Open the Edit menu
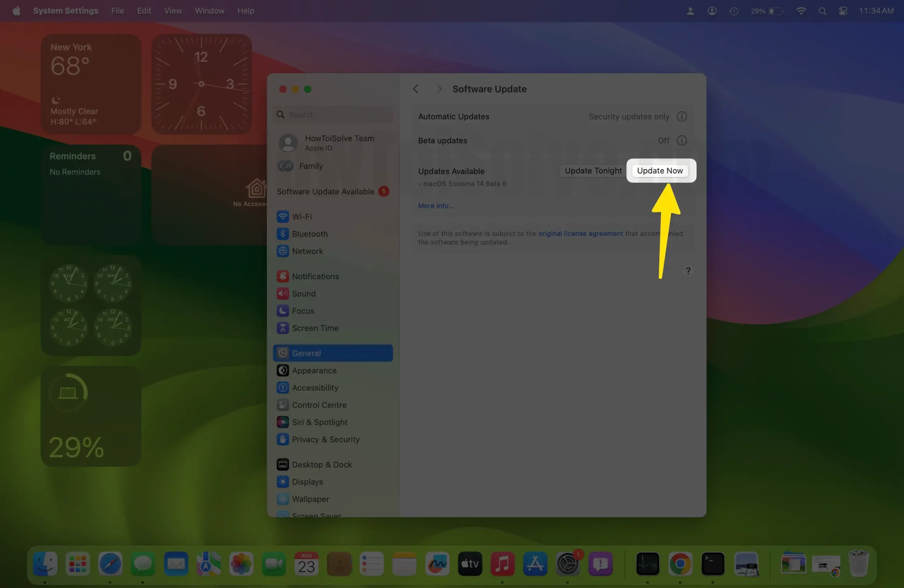This screenshot has height=588, width=904. (x=144, y=11)
